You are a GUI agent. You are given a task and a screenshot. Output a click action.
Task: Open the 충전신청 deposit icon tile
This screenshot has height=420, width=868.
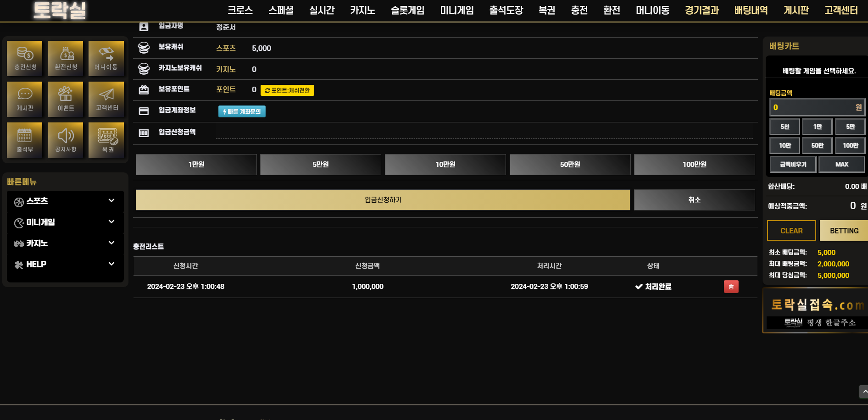(x=25, y=58)
